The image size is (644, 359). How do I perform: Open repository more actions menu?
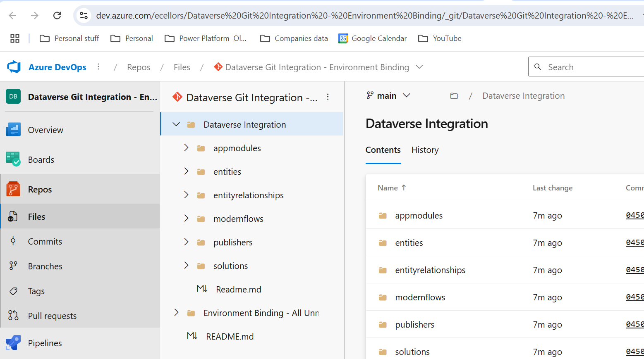(328, 97)
